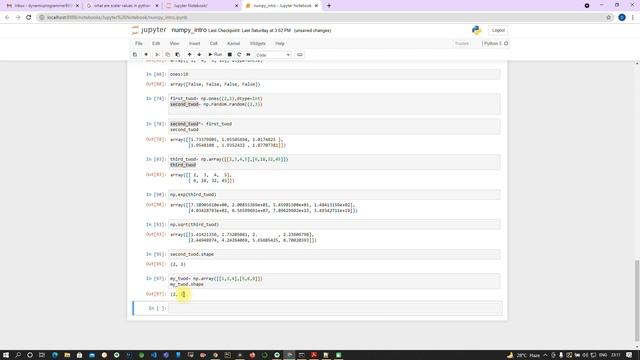The height and width of the screenshot is (360, 640).
Task: Select the second_twod.shape cell
Action: pos(334,254)
